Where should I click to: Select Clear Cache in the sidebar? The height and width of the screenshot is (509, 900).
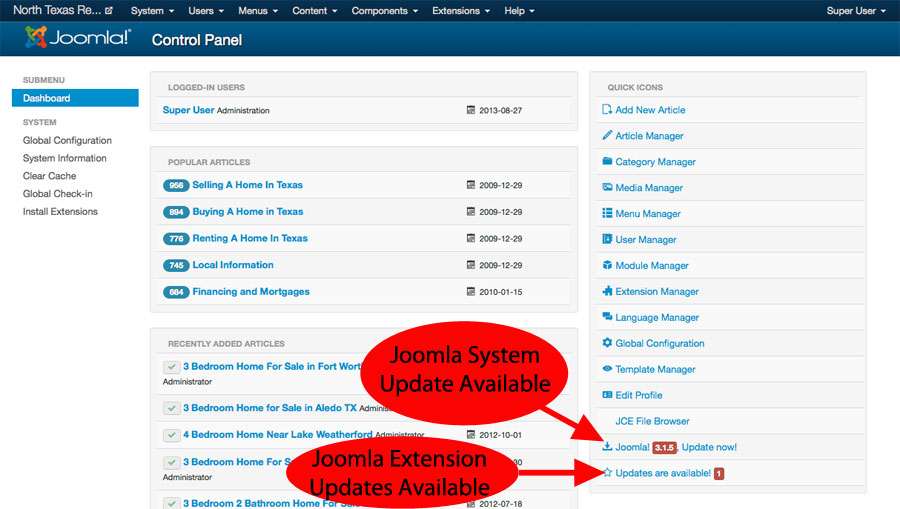coord(49,176)
